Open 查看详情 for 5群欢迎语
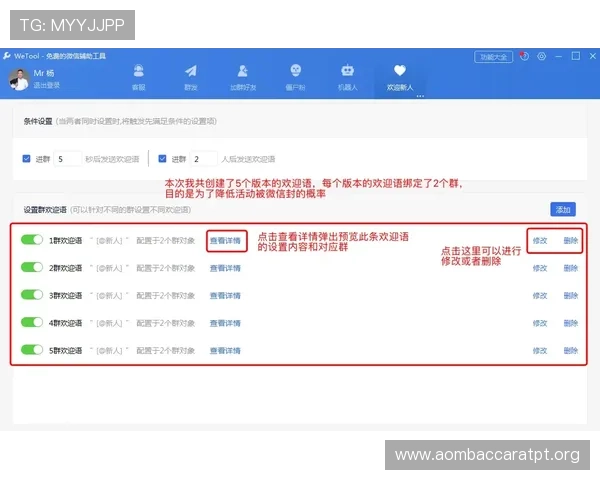Screen dimensions: 600x480 (225, 351)
